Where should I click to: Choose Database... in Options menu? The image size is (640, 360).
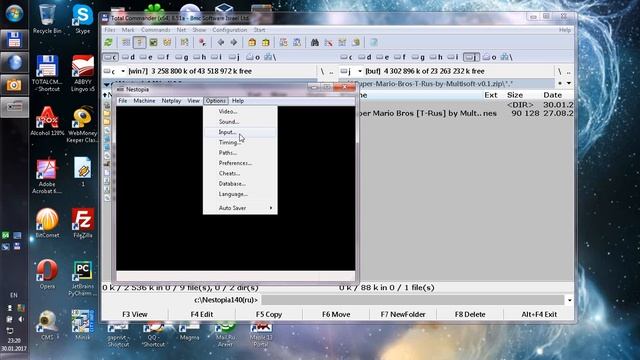coord(240,184)
